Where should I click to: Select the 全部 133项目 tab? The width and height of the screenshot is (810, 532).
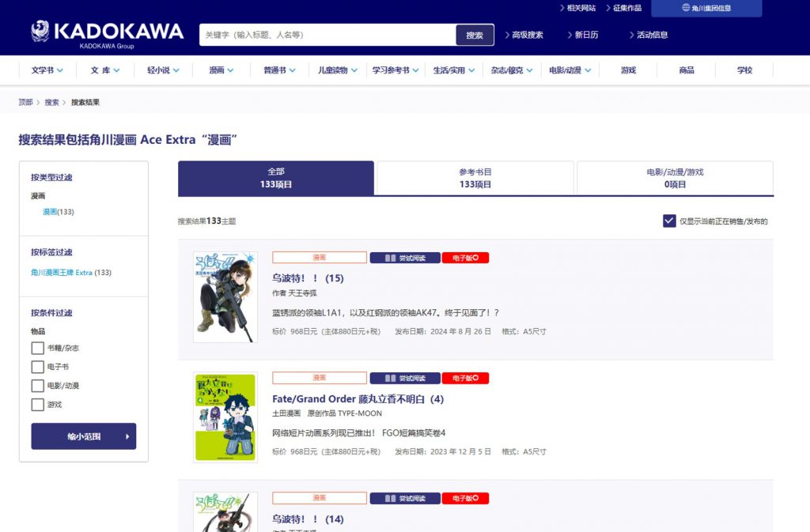pyautogui.click(x=276, y=178)
